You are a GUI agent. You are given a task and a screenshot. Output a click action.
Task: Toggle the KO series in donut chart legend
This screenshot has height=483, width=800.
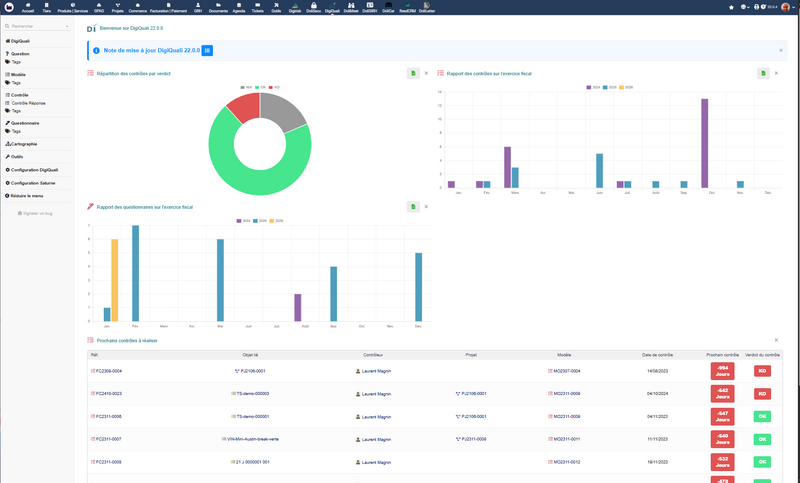[x=274, y=87]
